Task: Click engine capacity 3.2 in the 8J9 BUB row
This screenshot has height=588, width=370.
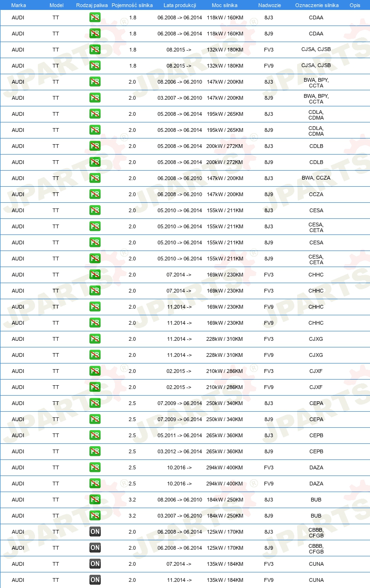Action: [132, 516]
